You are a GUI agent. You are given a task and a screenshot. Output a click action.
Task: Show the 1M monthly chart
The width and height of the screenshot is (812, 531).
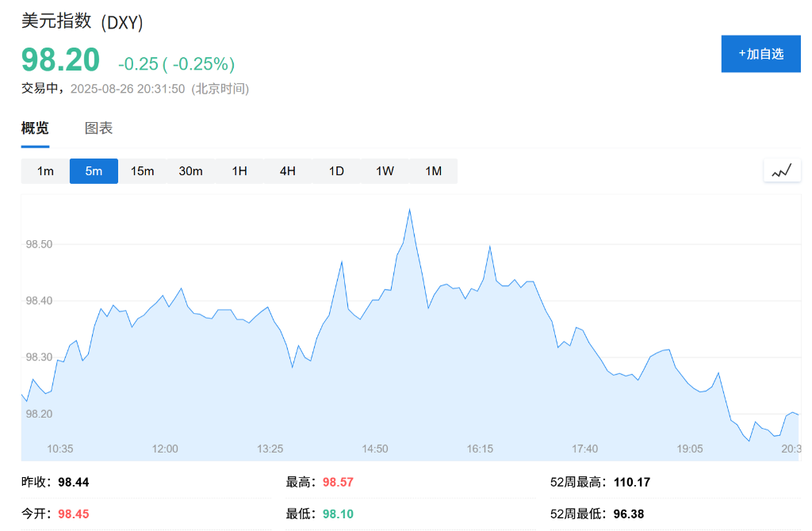pyautogui.click(x=433, y=171)
